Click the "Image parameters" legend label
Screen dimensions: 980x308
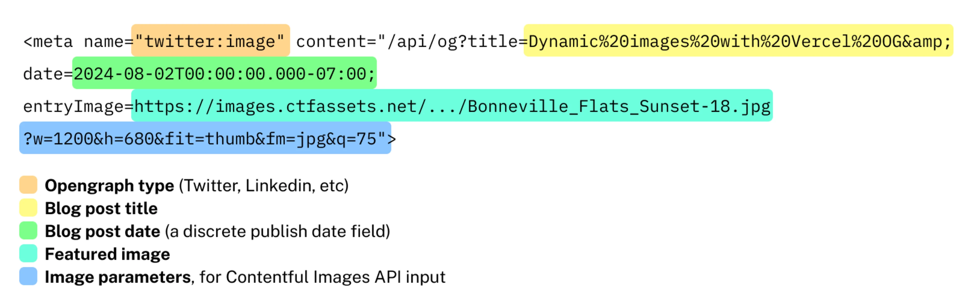click(x=118, y=277)
